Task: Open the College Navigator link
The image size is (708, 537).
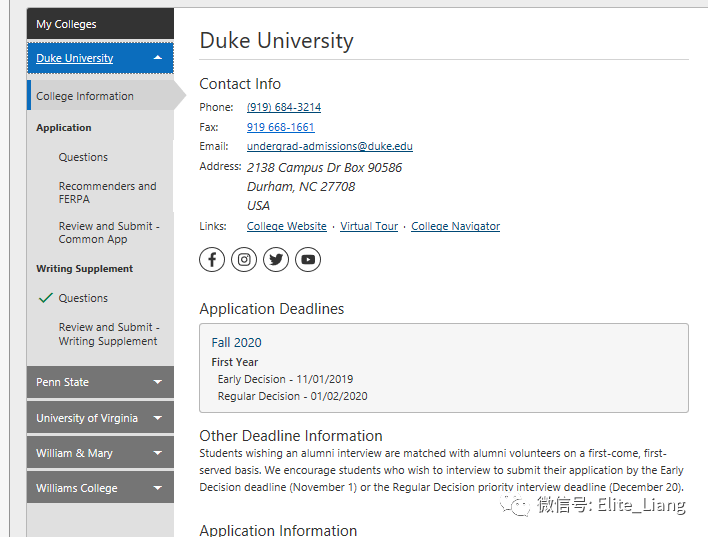Action: pyautogui.click(x=455, y=226)
